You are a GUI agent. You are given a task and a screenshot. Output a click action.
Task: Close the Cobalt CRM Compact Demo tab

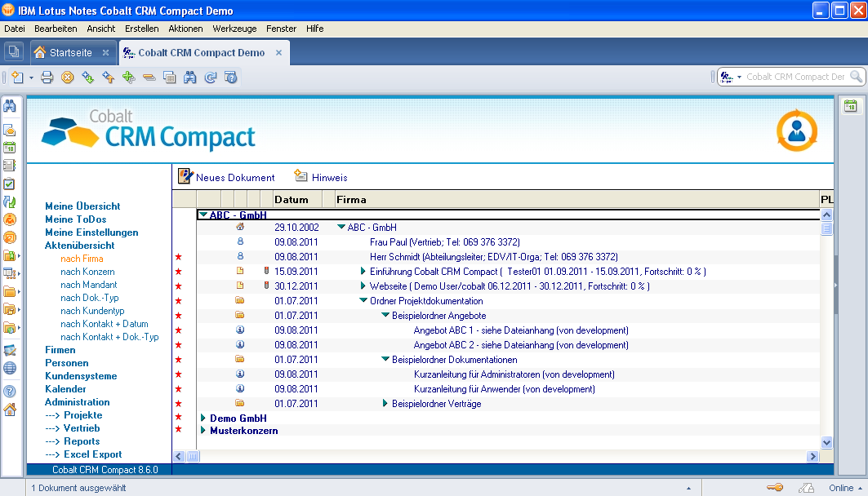pos(279,52)
